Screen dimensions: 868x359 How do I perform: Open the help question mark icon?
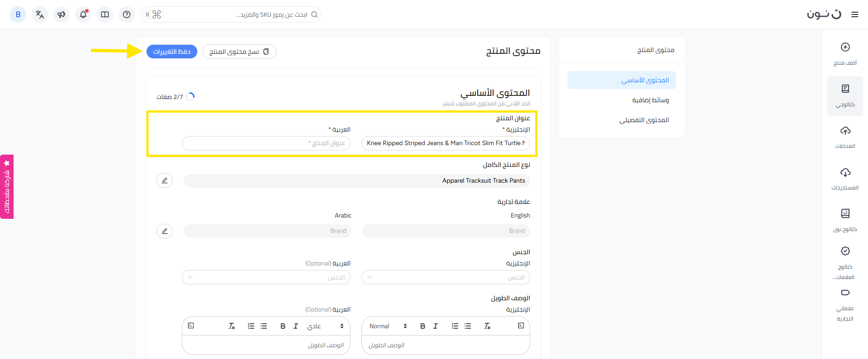(x=127, y=14)
